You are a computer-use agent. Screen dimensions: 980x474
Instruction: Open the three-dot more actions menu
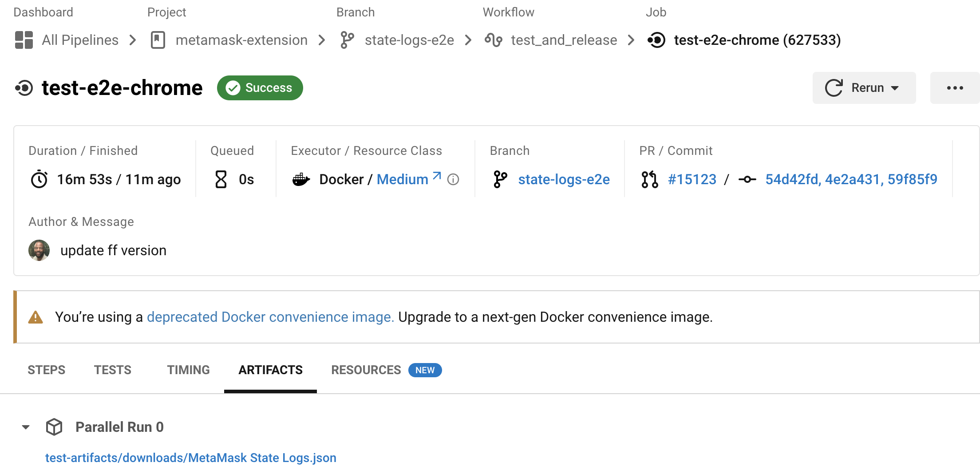[x=955, y=88]
